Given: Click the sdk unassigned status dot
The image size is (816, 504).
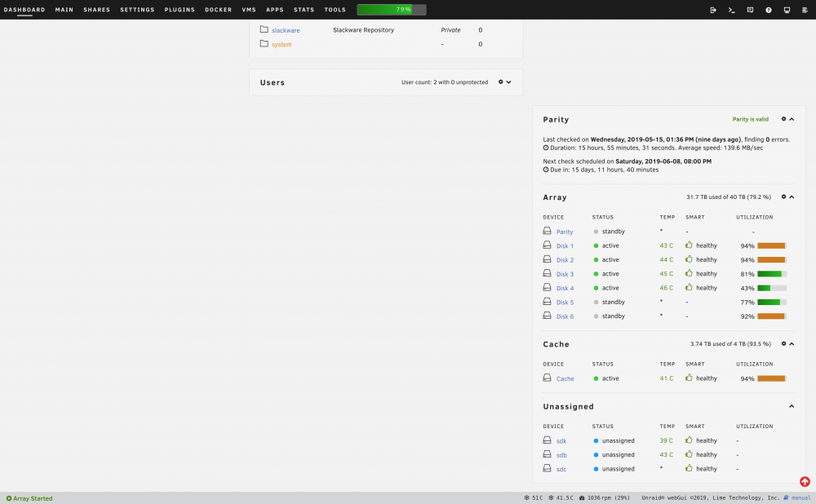Looking at the screenshot, I should pos(596,440).
